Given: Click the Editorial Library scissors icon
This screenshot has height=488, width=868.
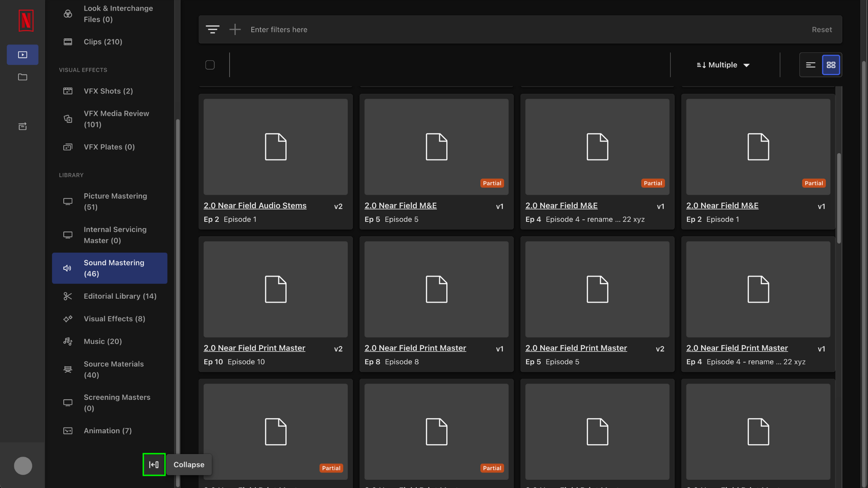Looking at the screenshot, I should (x=68, y=296).
